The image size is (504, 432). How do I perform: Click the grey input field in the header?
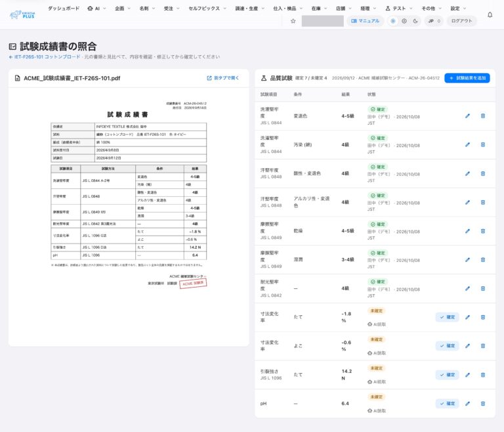click(322, 21)
